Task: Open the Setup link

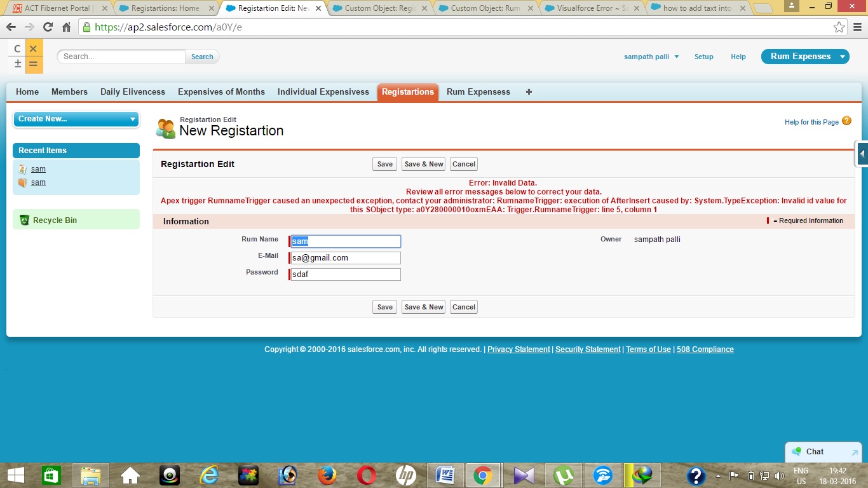Action: click(704, 57)
